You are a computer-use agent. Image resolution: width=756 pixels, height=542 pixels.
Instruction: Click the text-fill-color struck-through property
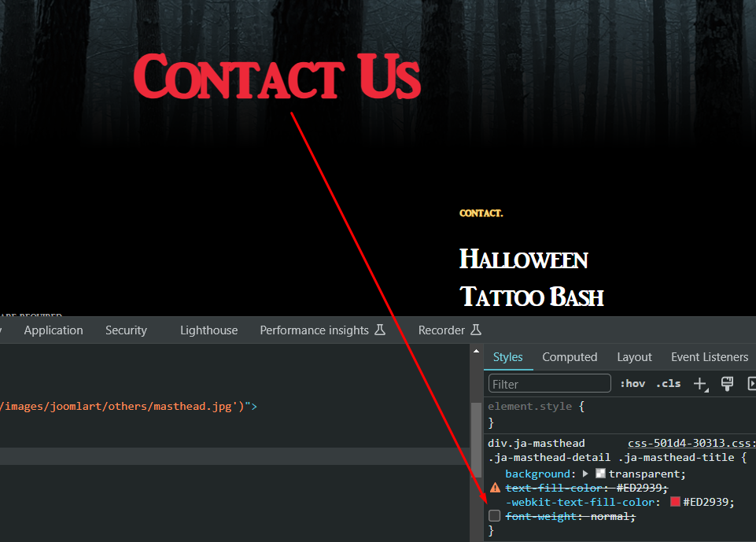[554, 488]
